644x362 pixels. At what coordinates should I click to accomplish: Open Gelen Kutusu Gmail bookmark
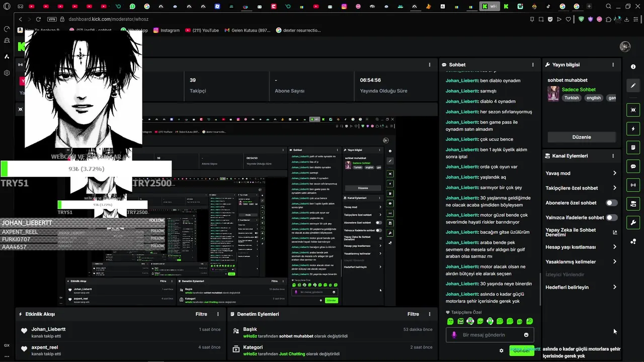point(247,30)
